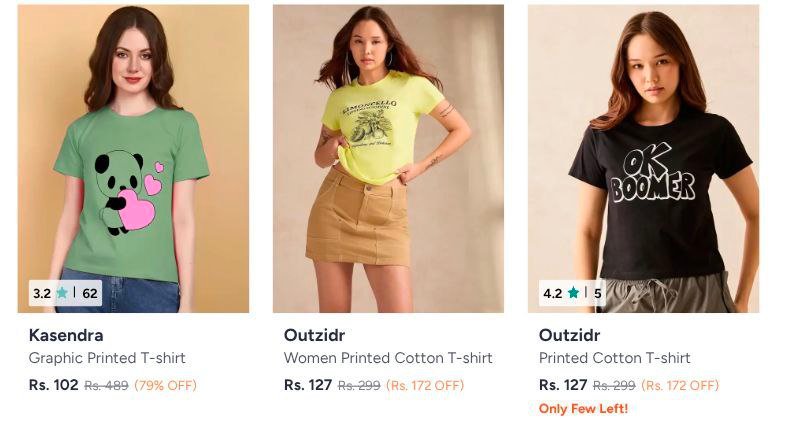This screenshot has height=434, width=788.
Task: Open the Kasendra brand name link
Action: pyautogui.click(x=66, y=335)
